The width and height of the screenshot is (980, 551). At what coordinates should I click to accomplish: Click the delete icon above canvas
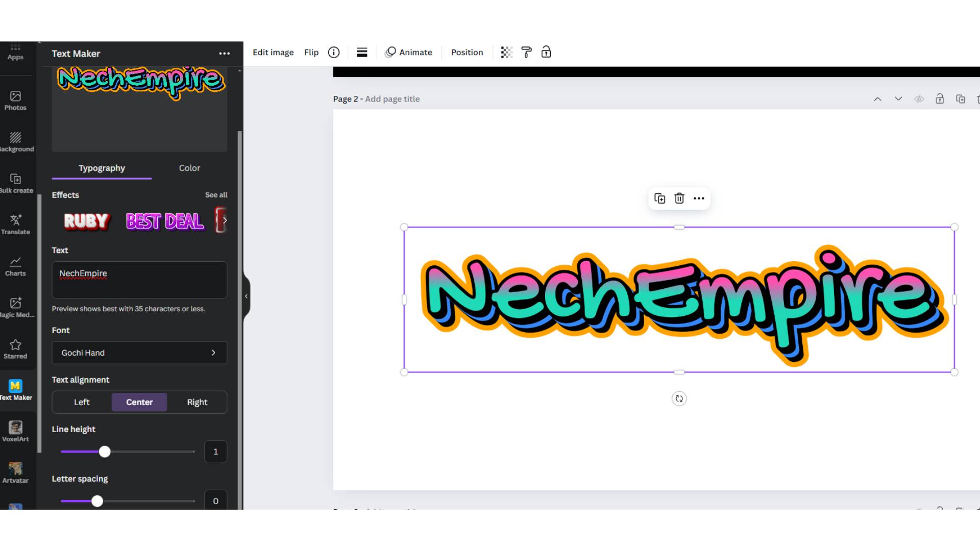click(678, 198)
